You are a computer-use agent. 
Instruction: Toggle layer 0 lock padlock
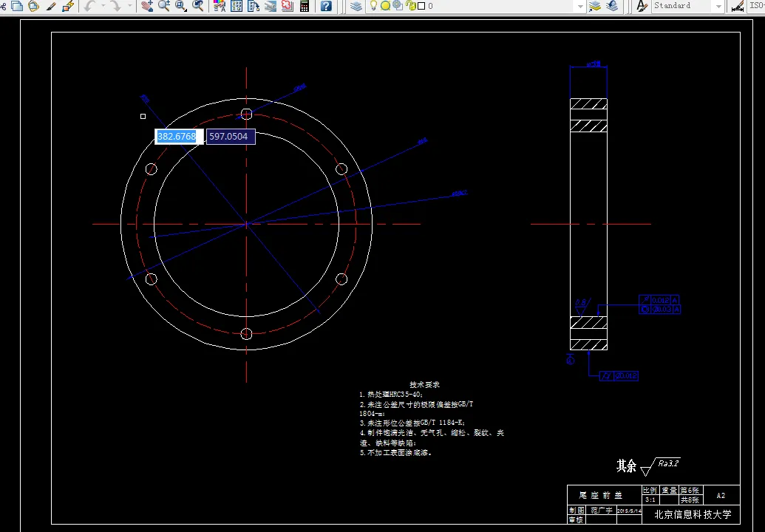pyautogui.click(x=410, y=6)
